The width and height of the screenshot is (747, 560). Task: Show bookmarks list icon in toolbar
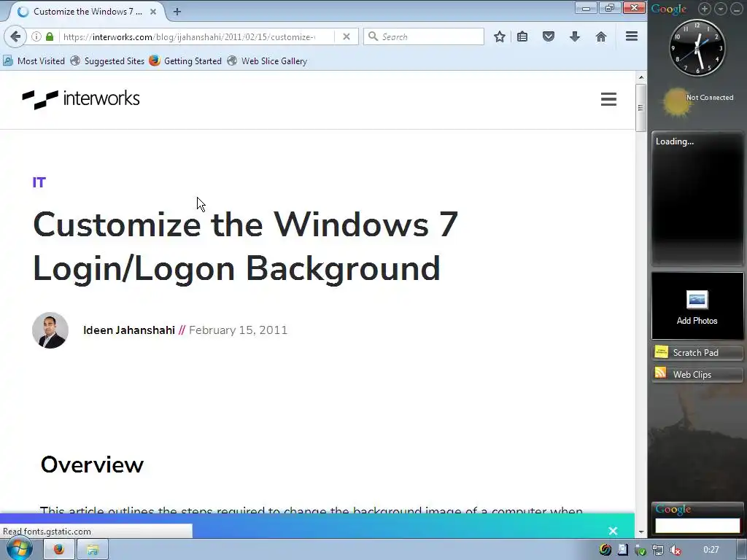pos(522,36)
